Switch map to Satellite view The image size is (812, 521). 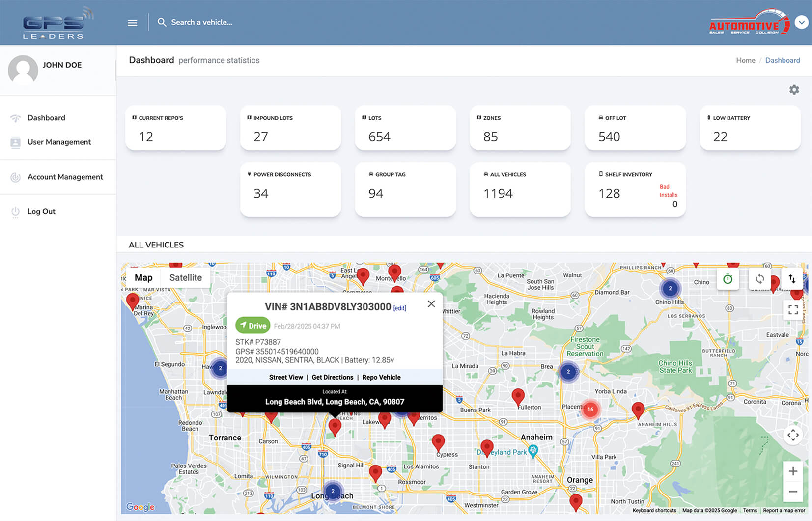[185, 278]
